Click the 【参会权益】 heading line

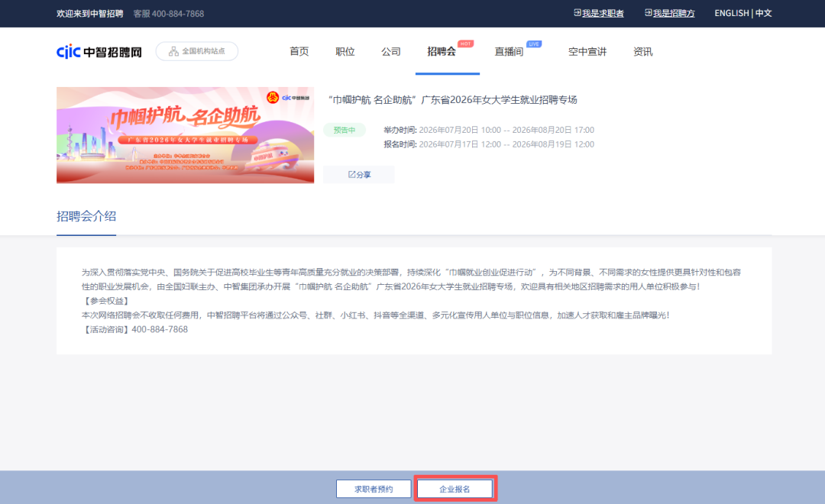(106, 301)
